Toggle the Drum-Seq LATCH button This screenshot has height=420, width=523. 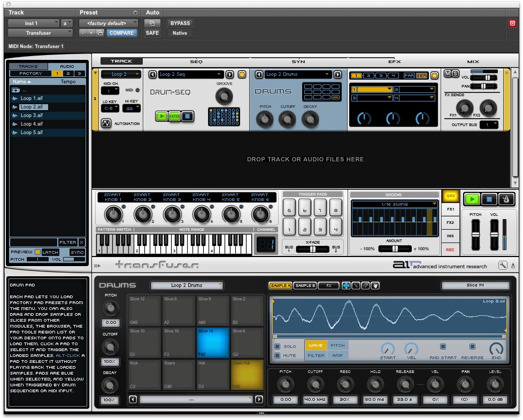pyautogui.click(x=174, y=116)
